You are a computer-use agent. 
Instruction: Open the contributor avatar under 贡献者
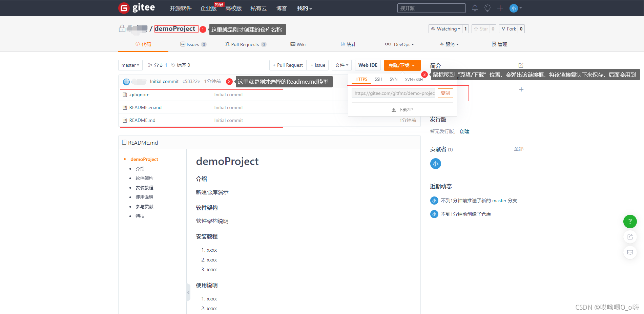tap(436, 164)
